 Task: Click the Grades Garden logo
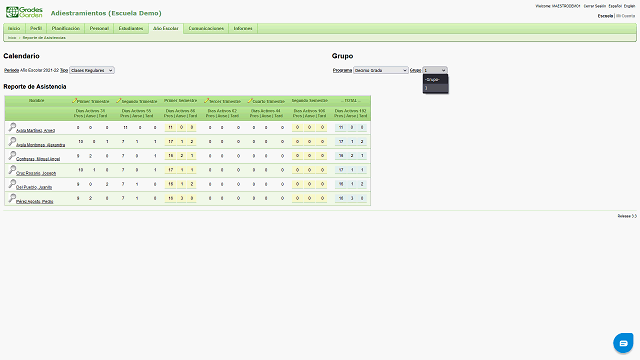pyautogui.click(x=24, y=12)
